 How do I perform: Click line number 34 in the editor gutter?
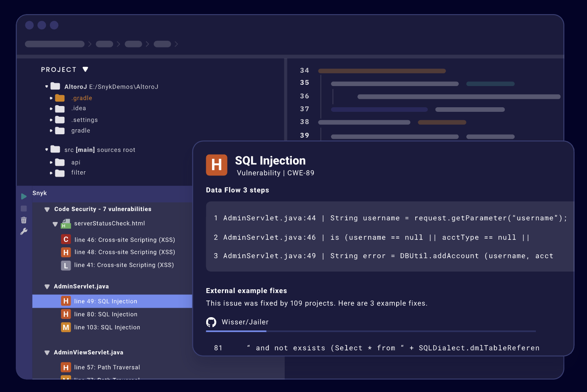point(305,71)
